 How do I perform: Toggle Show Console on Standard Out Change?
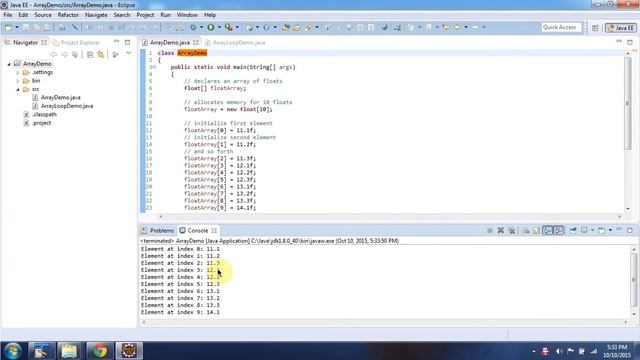click(547, 231)
